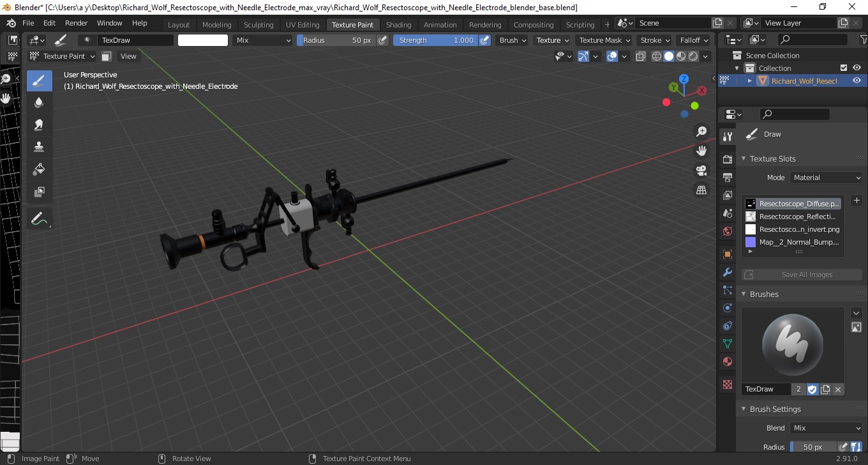868x465 pixels.
Task: Collapse the Texture Slots panel
Action: [744, 158]
